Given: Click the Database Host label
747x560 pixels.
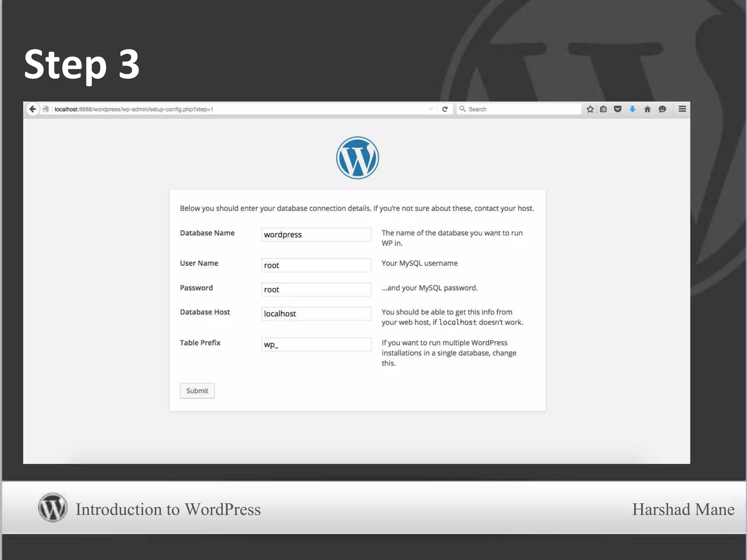Looking at the screenshot, I should pos(205,312).
